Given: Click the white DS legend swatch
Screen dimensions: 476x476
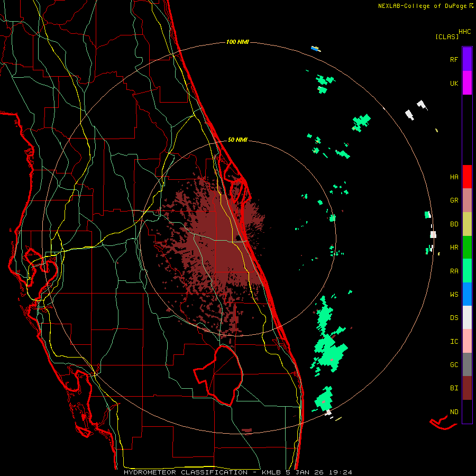Looking at the screenshot, I should pyautogui.click(x=467, y=317).
